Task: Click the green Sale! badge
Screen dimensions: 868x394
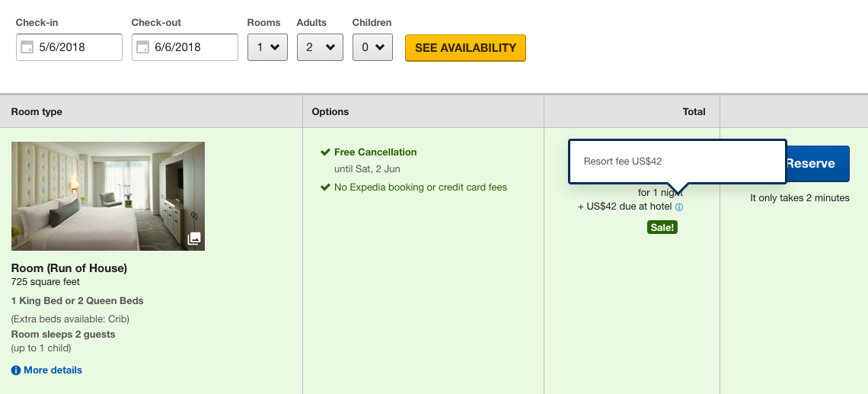Action: click(x=662, y=227)
